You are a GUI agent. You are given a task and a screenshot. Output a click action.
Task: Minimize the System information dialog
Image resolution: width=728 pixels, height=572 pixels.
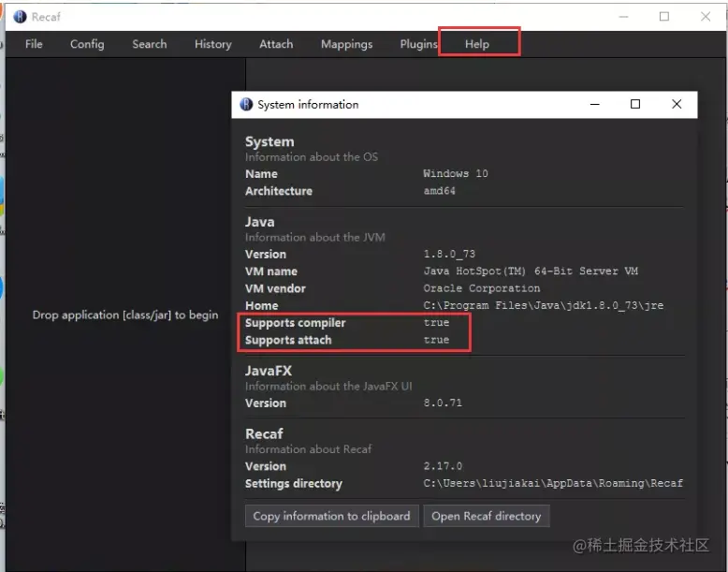pos(594,104)
